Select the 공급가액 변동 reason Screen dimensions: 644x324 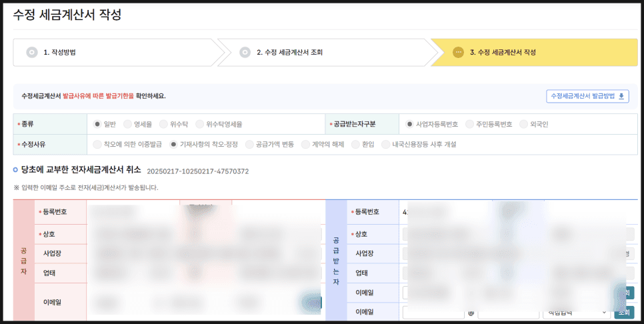pyautogui.click(x=249, y=145)
